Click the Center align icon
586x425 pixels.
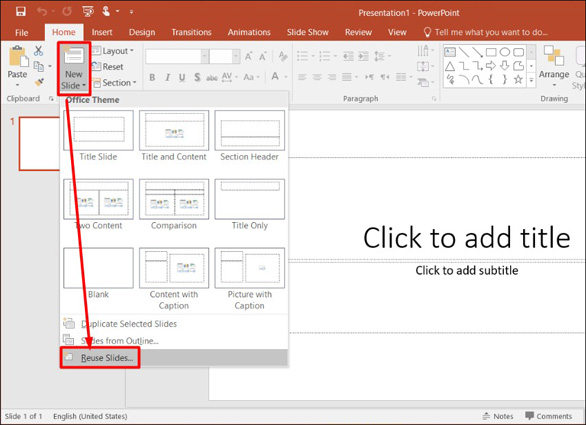click(x=317, y=77)
